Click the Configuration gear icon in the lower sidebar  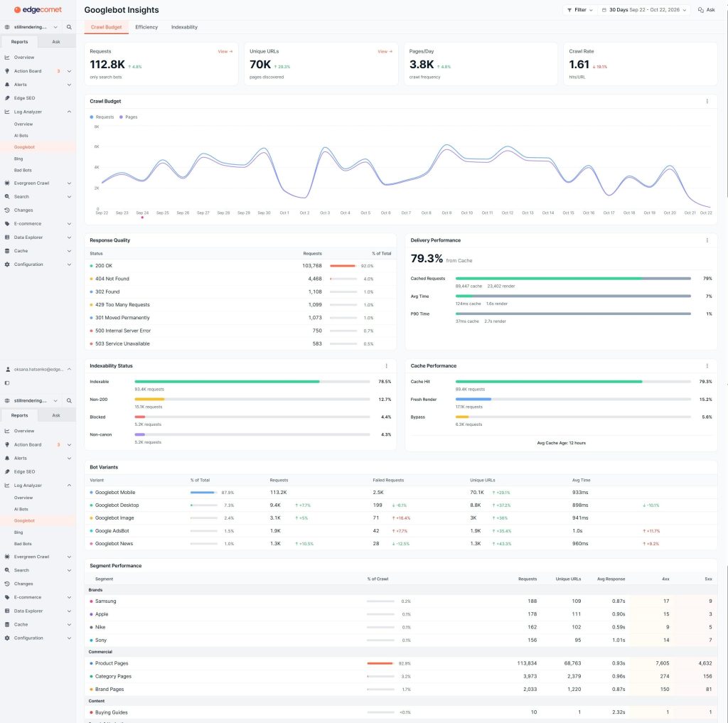(x=7, y=638)
